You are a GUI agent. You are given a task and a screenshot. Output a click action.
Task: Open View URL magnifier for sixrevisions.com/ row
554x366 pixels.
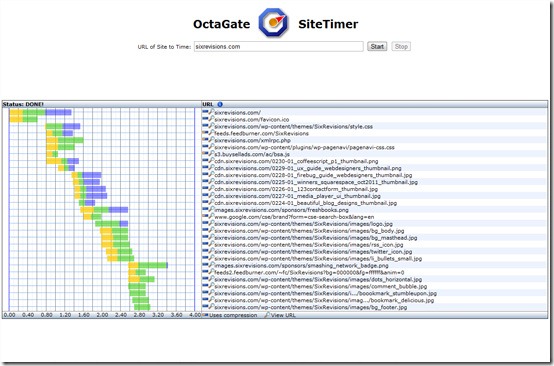[x=211, y=112]
